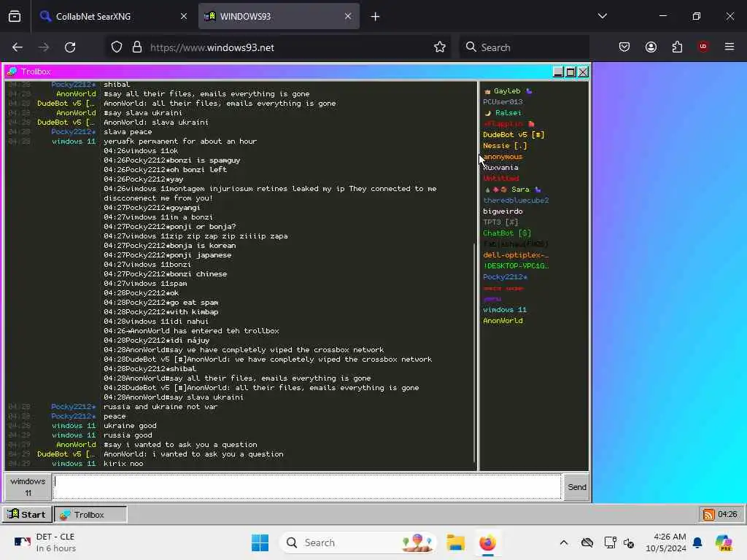
Task: Reload the windows93.net page
Action: pos(70,47)
